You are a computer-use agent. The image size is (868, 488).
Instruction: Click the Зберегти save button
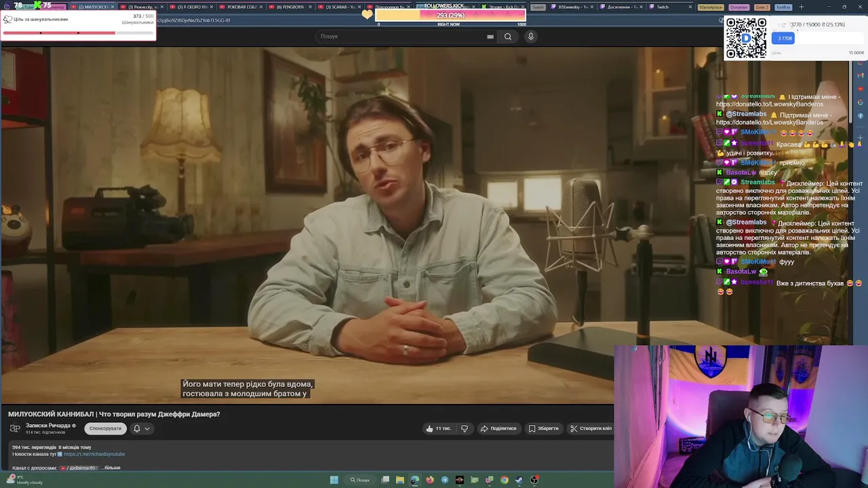(x=544, y=428)
